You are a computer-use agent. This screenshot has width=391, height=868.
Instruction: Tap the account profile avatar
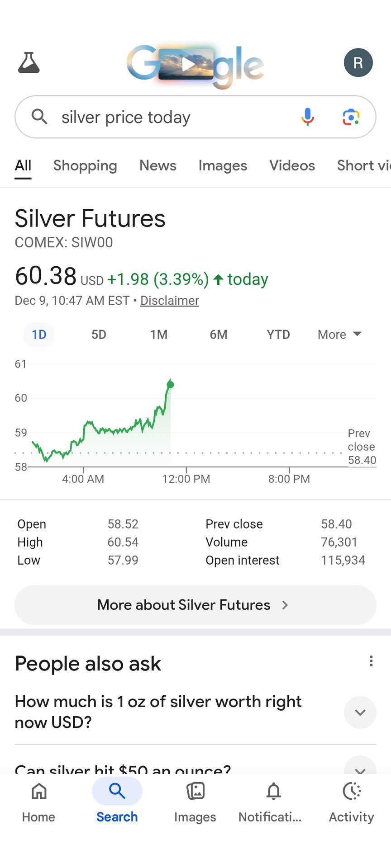(x=358, y=62)
